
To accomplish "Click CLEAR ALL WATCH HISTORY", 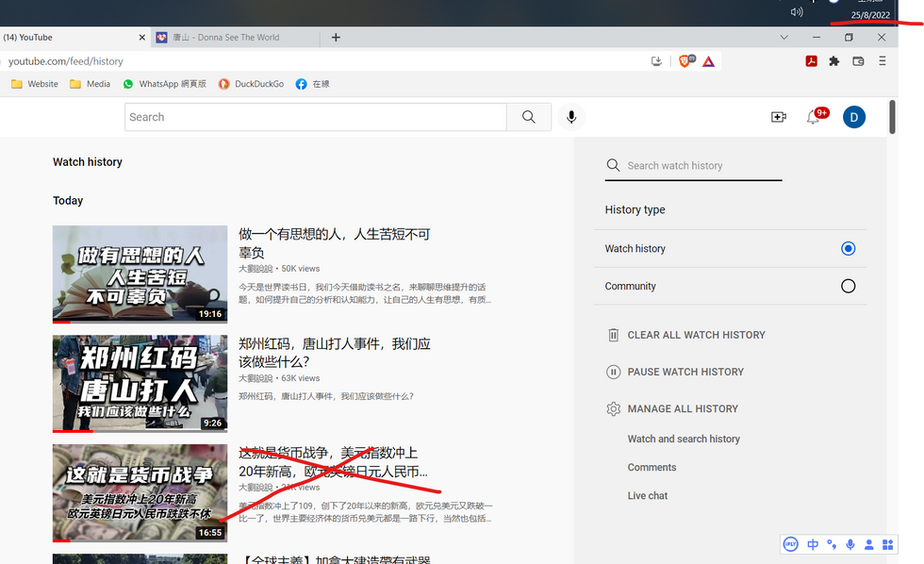I will [696, 335].
